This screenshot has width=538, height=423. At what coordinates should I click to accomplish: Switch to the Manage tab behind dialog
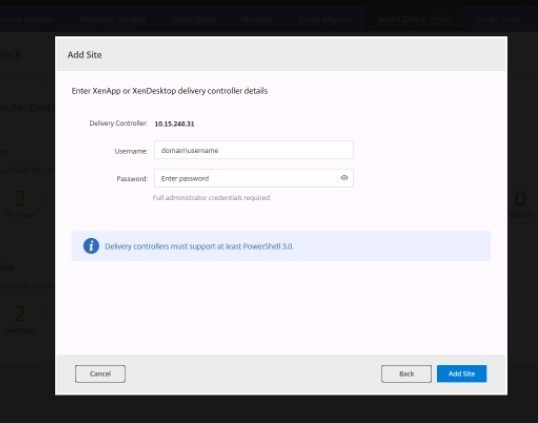point(256,19)
